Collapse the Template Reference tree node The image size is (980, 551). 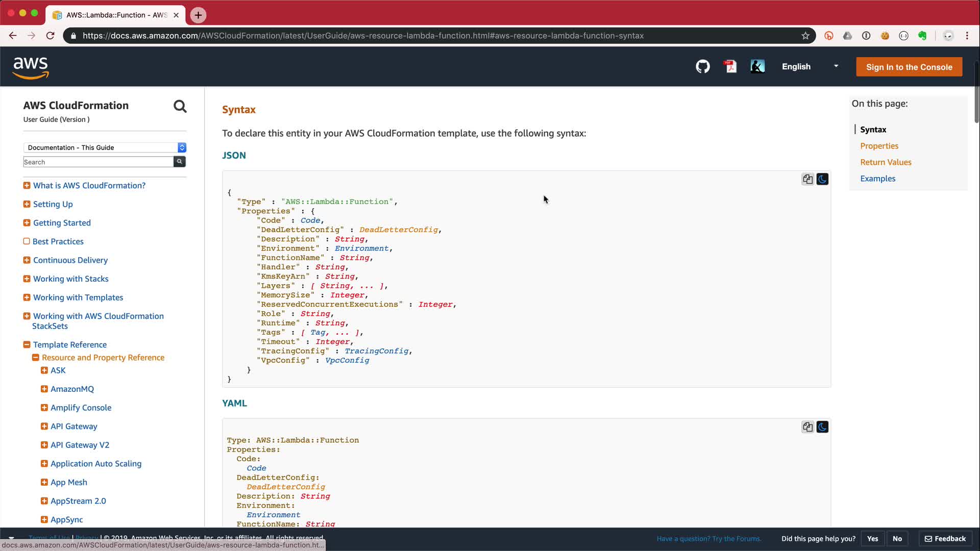tap(27, 345)
